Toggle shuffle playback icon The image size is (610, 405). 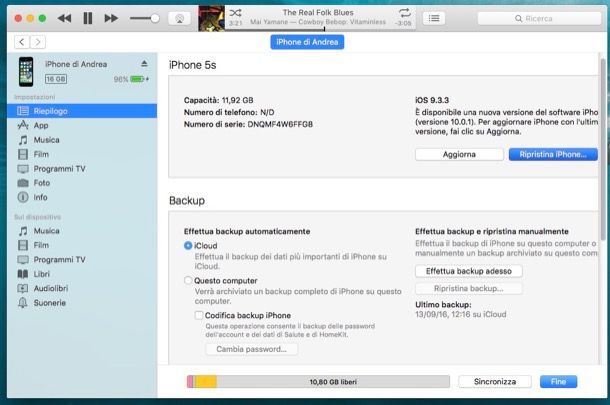click(x=235, y=12)
